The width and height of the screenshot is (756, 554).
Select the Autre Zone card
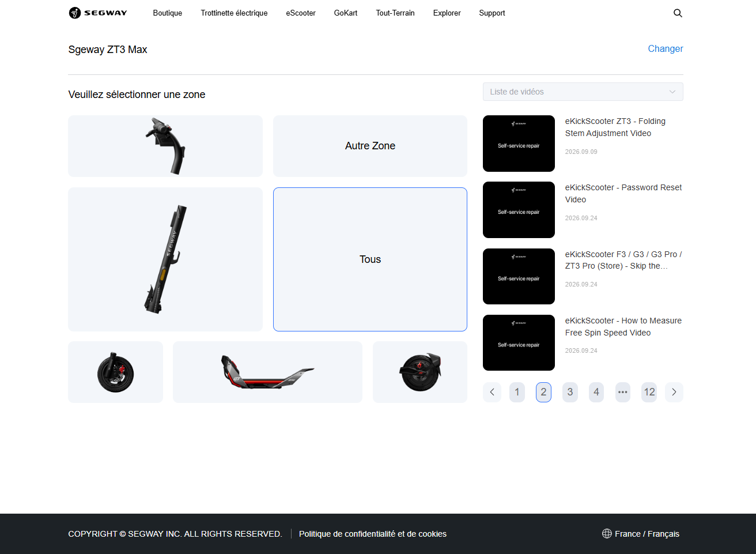coord(370,146)
